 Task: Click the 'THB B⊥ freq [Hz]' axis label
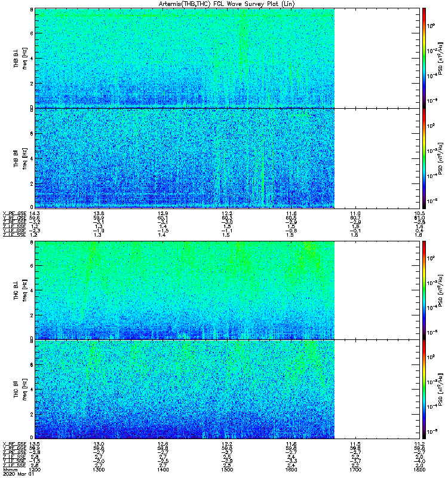coord(20,58)
